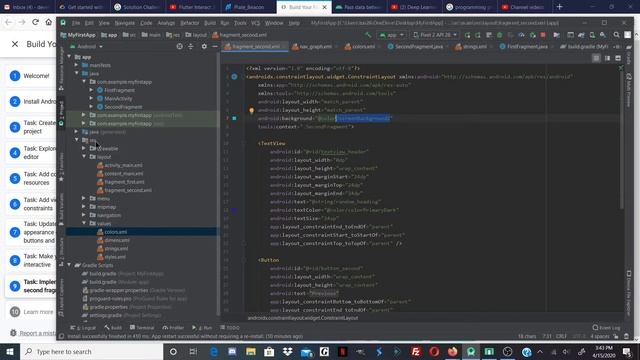The width and height of the screenshot is (640, 360).
Task: Click the scroll-from-source target icon in project panel
Action: pyautogui.click(x=180, y=47)
